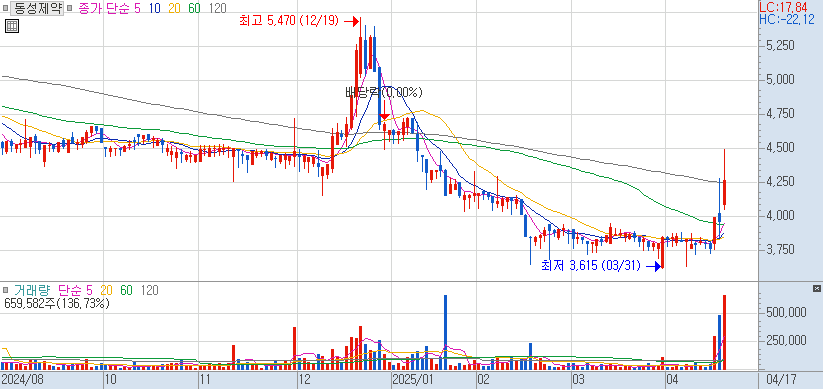This screenshot has height=389, width=823.
Task: Click the 5,000 price axis label
Action: point(779,80)
